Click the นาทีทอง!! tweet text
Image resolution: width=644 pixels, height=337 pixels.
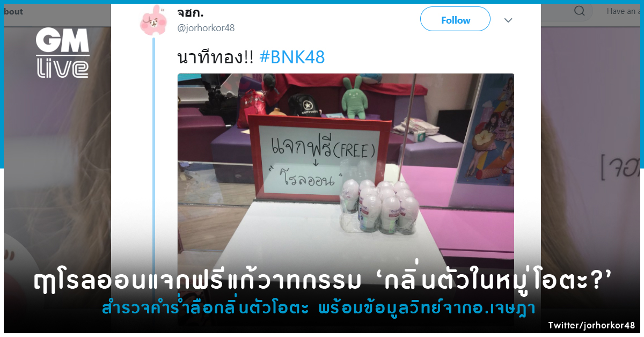coord(215,57)
